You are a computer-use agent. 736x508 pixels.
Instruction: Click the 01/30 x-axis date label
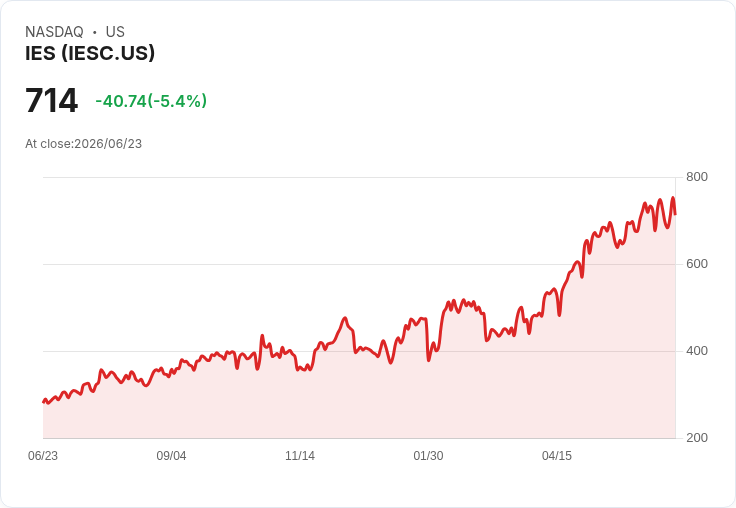tap(428, 456)
